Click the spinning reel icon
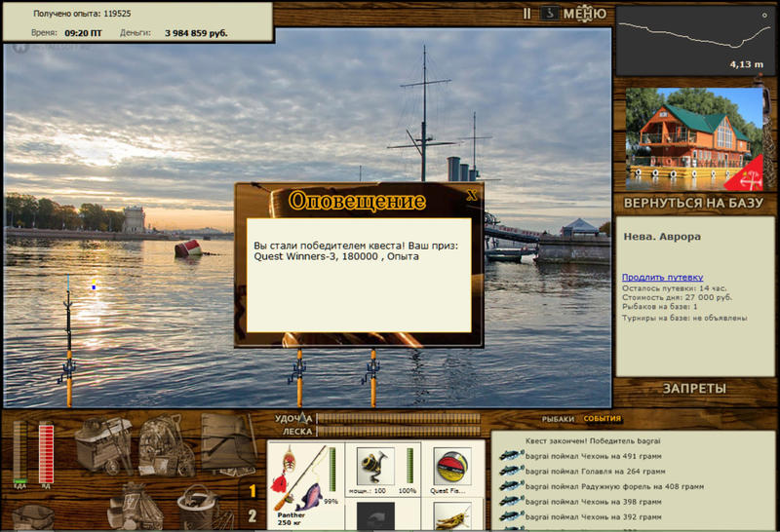Viewport: 780px width, 532px height. click(x=375, y=466)
